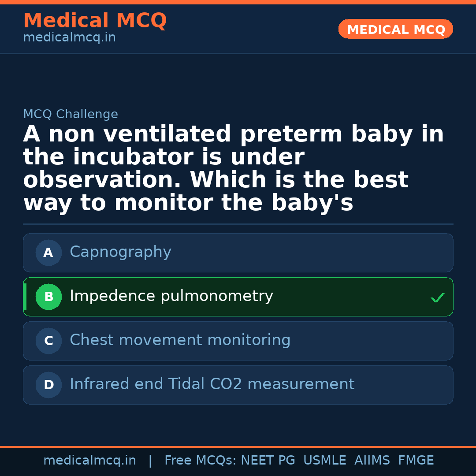
Task: Click the letter C option circle
Action: click(48, 341)
